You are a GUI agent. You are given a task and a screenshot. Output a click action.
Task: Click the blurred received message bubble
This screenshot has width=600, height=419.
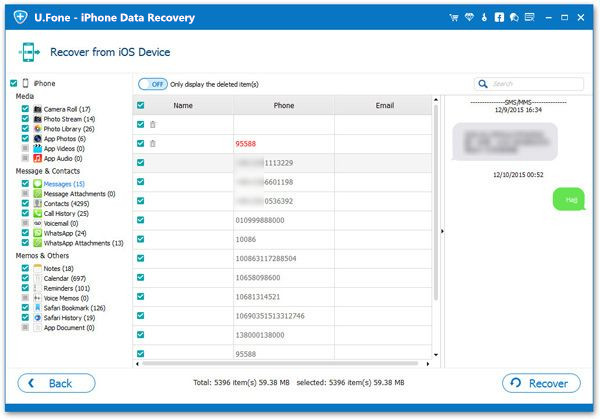(505, 141)
